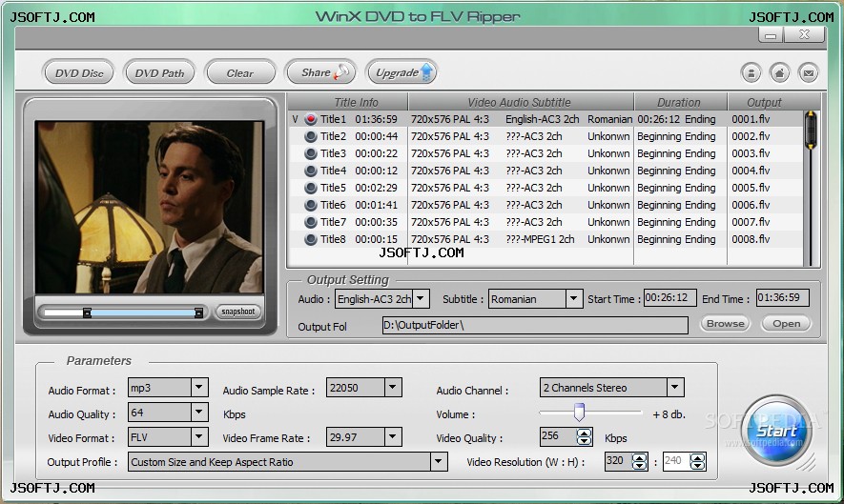Expand the Video Frame Rate dropdown
This screenshot has height=504, width=844.
click(392, 436)
